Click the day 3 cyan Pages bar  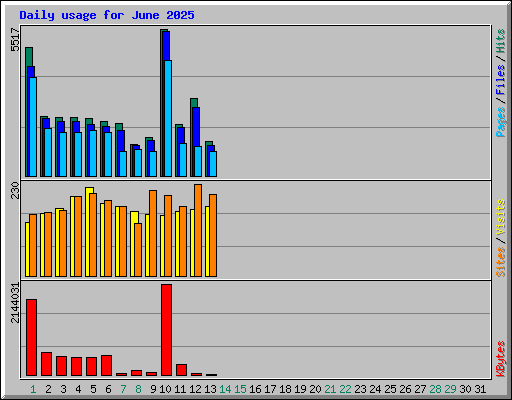coord(63,154)
